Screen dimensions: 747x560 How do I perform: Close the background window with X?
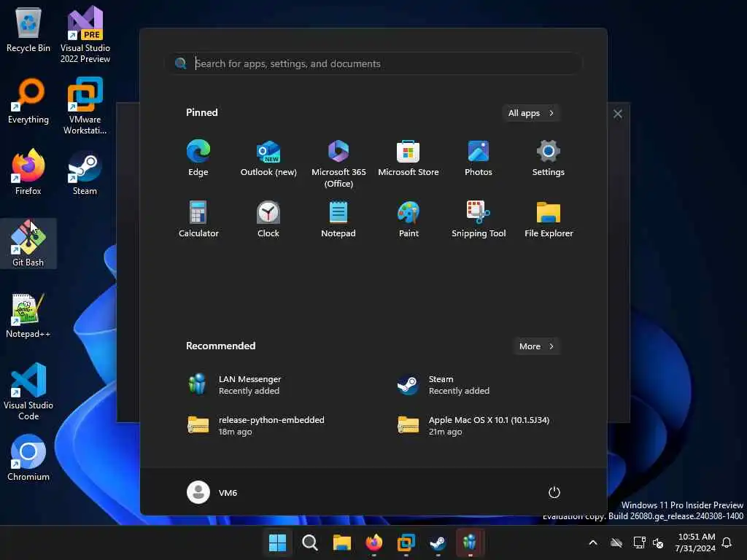[618, 114]
